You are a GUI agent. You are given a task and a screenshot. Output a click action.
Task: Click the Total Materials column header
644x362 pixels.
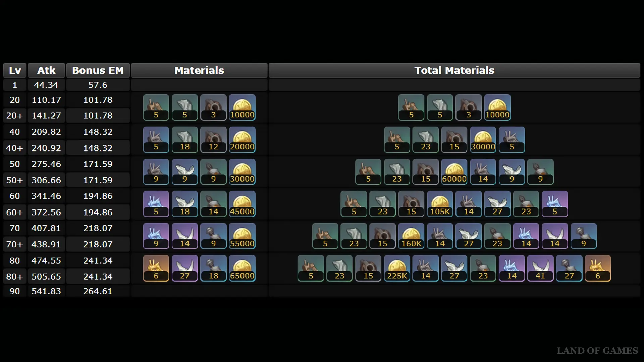coord(454,70)
